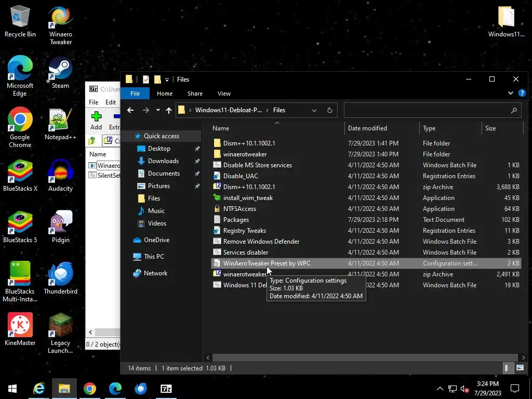The width and height of the screenshot is (532, 399).
Task: Go forward in File Explorer
Action: tap(145, 110)
